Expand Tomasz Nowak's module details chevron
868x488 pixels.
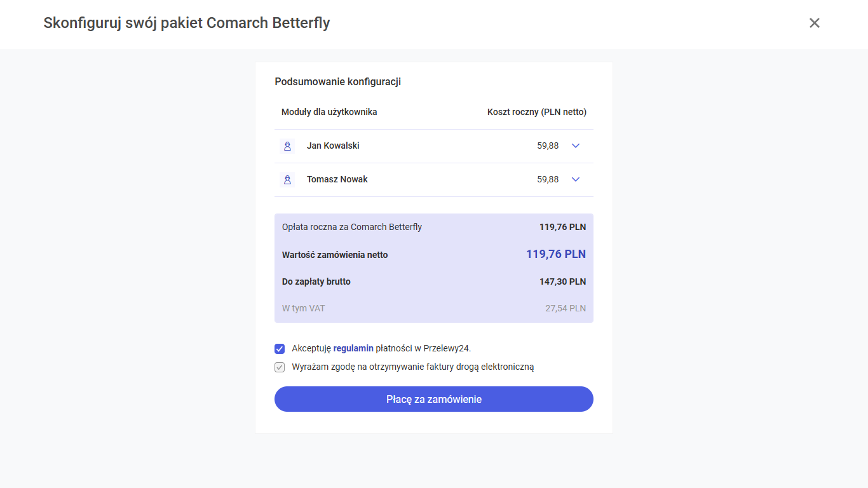coord(576,179)
